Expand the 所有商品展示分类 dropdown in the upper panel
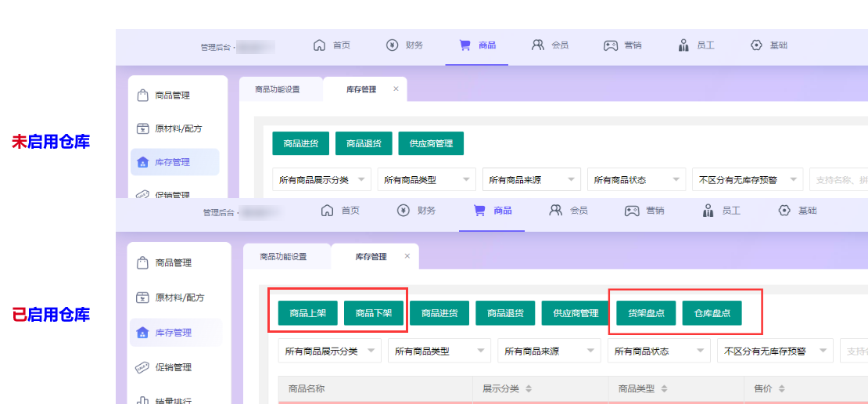868x404 pixels. click(x=322, y=179)
